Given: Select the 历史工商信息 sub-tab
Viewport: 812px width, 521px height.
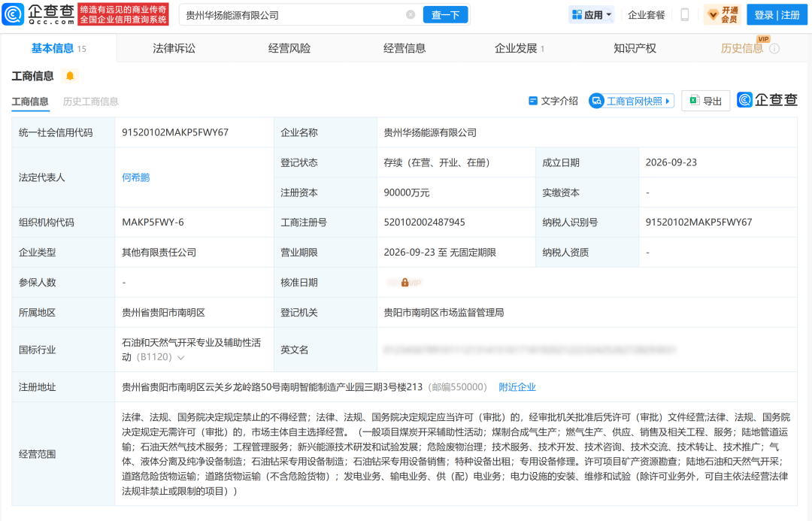Looking at the screenshot, I should [x=91, y=101].
